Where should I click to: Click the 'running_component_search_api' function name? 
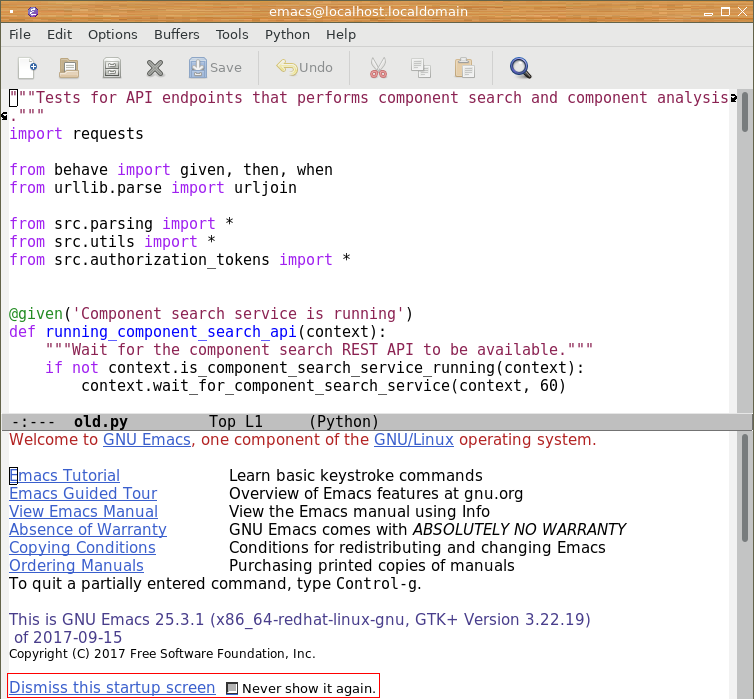pos(171,332)
